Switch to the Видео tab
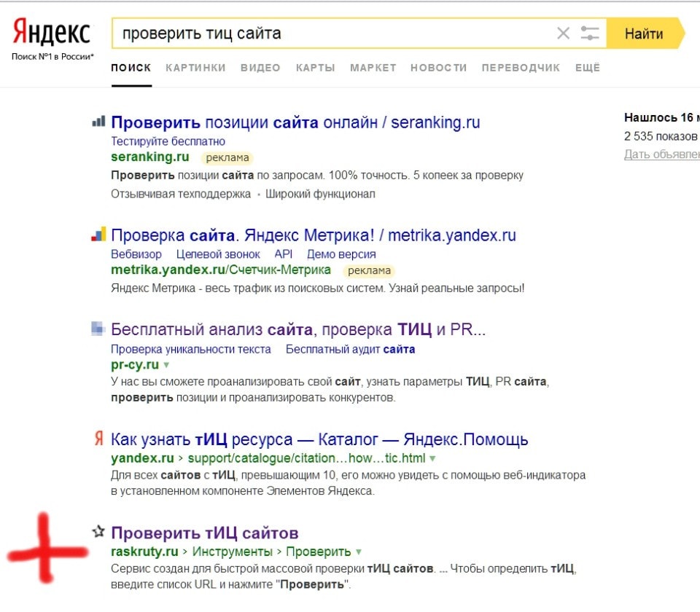The image size is (700, 612). point(260,68)
